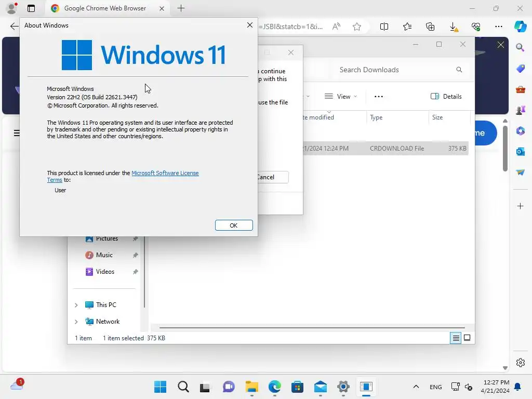Click Search Downloads field in Explorer
Viewport: 532px width, 399px height.
click(401, 70)
